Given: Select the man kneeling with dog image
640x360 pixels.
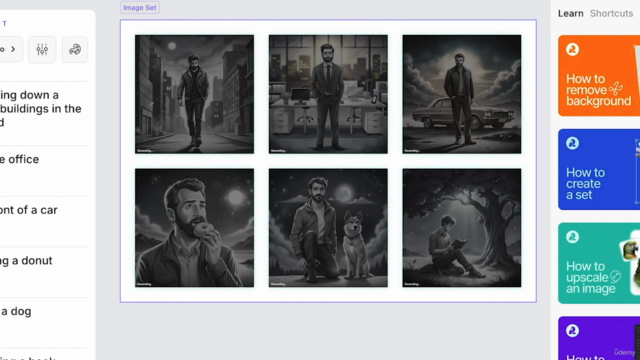Looking at the screenshot, I should click(328, 228).
